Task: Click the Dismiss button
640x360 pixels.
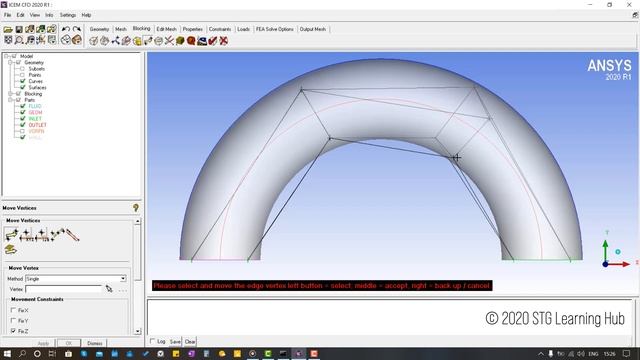Action: click(95, 343)
